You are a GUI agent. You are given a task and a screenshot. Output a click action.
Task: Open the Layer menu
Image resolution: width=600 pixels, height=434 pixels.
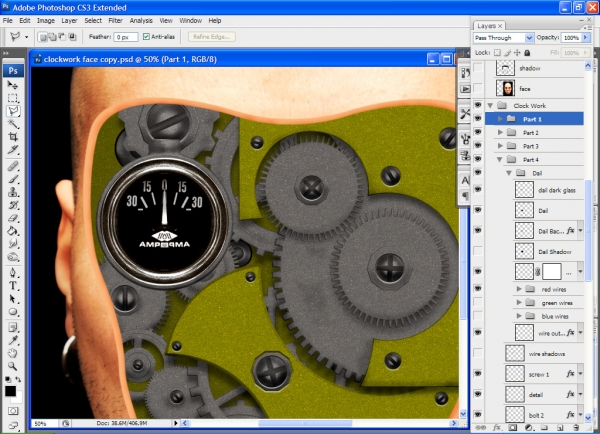pos(69,21)
